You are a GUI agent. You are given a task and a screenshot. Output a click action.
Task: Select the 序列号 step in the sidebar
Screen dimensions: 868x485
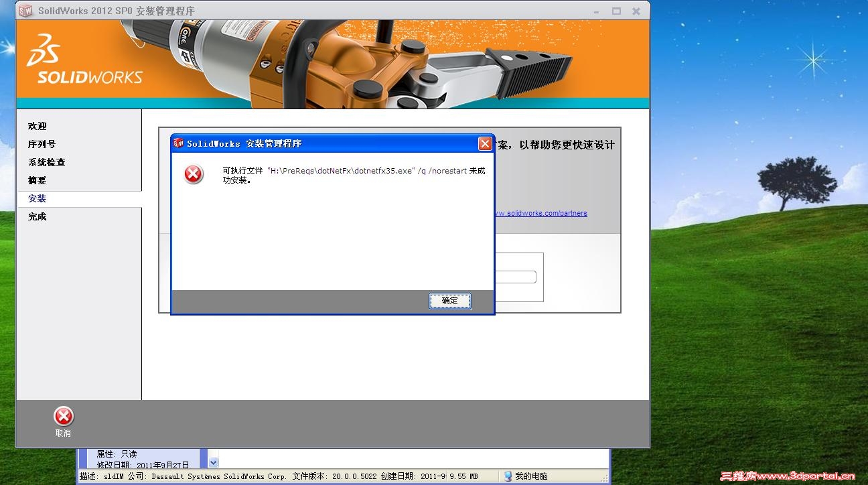point(42,144)
